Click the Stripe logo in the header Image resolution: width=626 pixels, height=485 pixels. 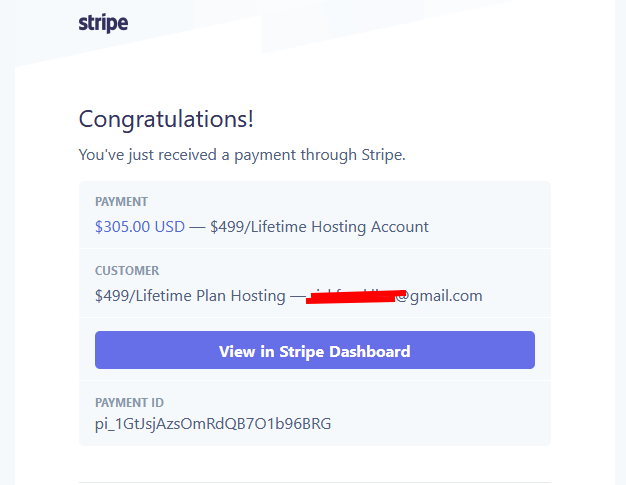(x=103, y=23)
